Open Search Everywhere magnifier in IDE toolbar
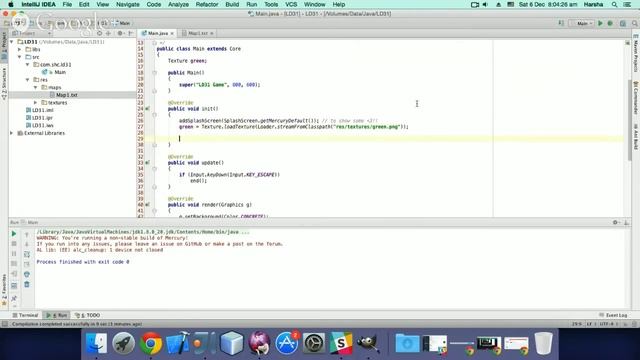Screen dimensions: 640x360 635,24
